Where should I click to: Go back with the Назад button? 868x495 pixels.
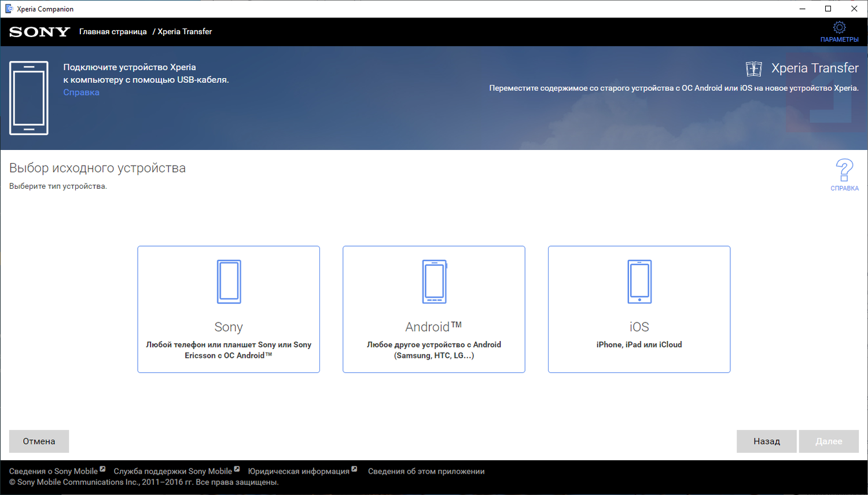click(x=767, y=441)
